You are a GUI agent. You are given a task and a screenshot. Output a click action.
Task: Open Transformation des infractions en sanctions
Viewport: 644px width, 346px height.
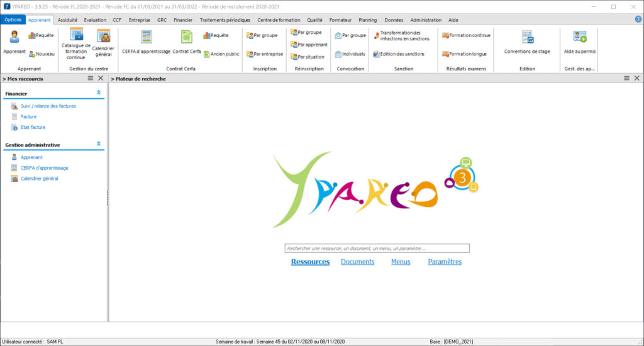(402, 35)
